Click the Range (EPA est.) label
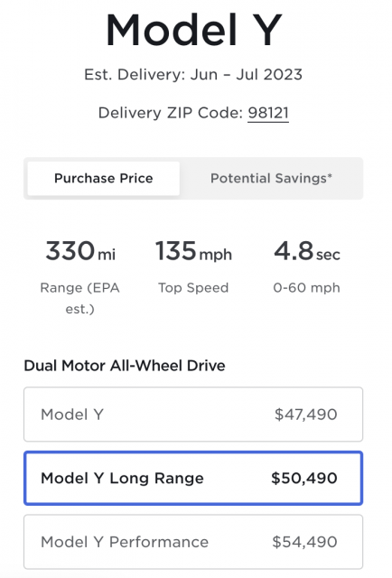Screen dimensions: 392x578 point(80,298)
